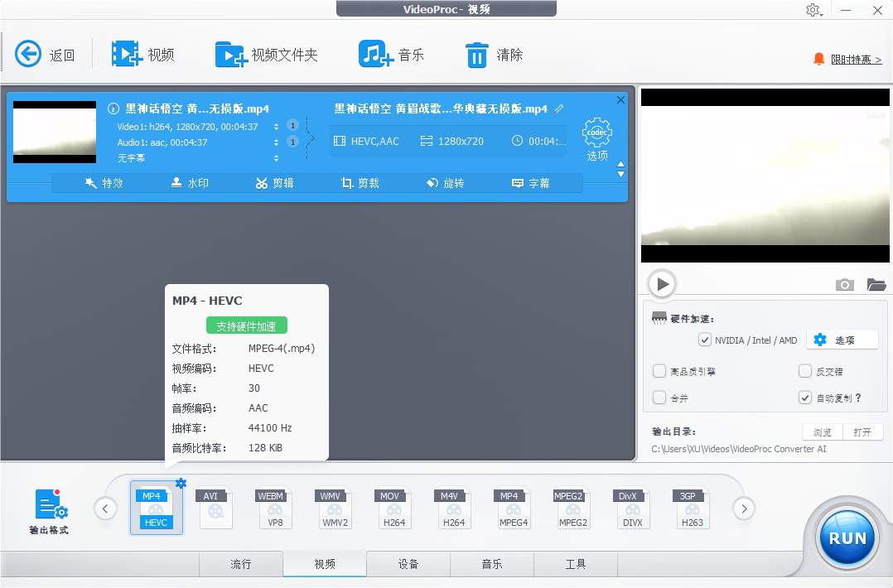Viewport: 893px width, 588px height.
Task: Open 字幕 subtitle settings
Action: (x=533, y=183)
